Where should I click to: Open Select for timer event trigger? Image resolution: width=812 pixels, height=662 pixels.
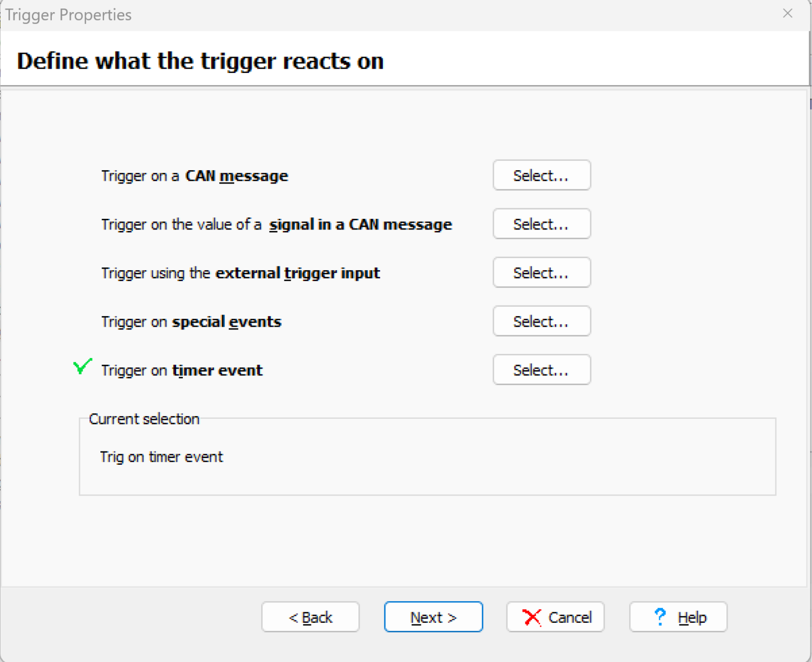tap(541, 370)
